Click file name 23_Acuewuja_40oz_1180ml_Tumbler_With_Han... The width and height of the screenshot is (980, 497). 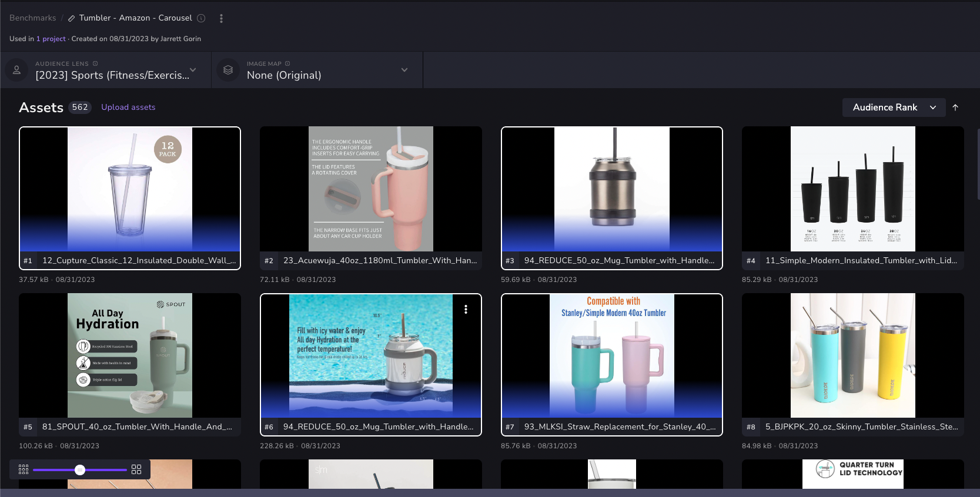(x=380, y=261)
